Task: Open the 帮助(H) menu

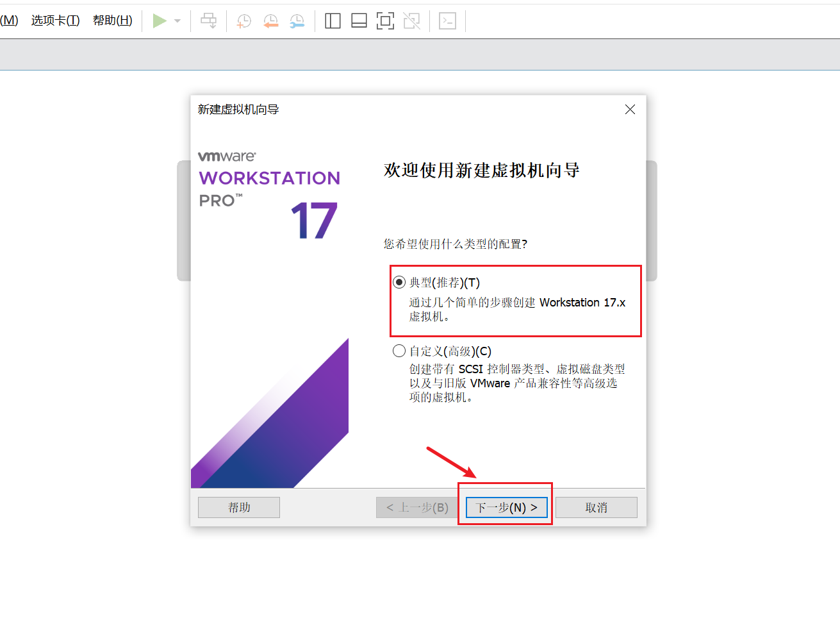Action: click(x=113, y=21)
